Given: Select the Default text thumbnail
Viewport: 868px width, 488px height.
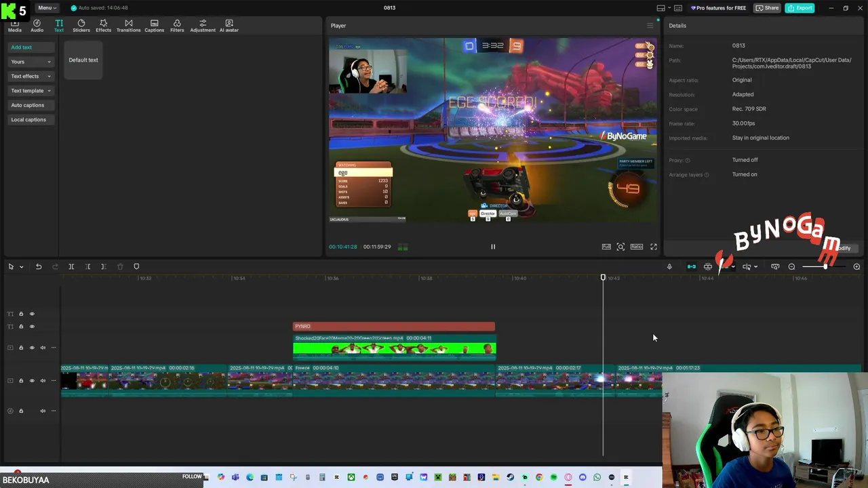Looking at the screenshot, I should [83, 60].
